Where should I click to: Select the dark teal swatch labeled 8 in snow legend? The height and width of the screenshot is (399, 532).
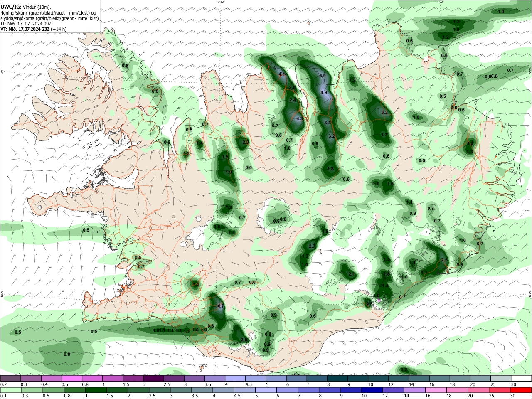pyautogui.click(x=337, y=378)
